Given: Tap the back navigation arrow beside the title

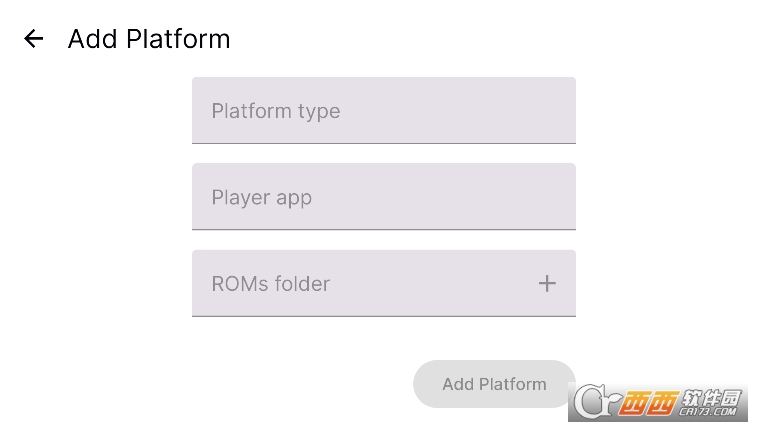Looking at the screenshot, I should coord(34,39).
